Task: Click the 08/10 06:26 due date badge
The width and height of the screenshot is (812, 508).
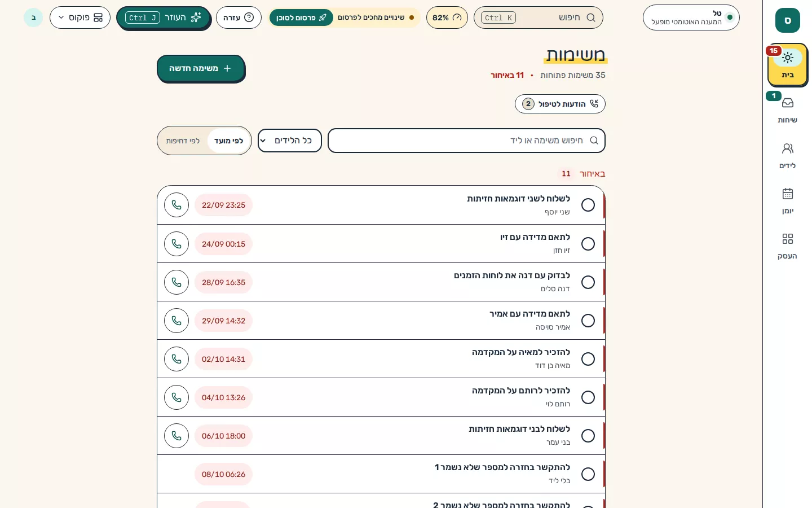Action: pos(224,474)
